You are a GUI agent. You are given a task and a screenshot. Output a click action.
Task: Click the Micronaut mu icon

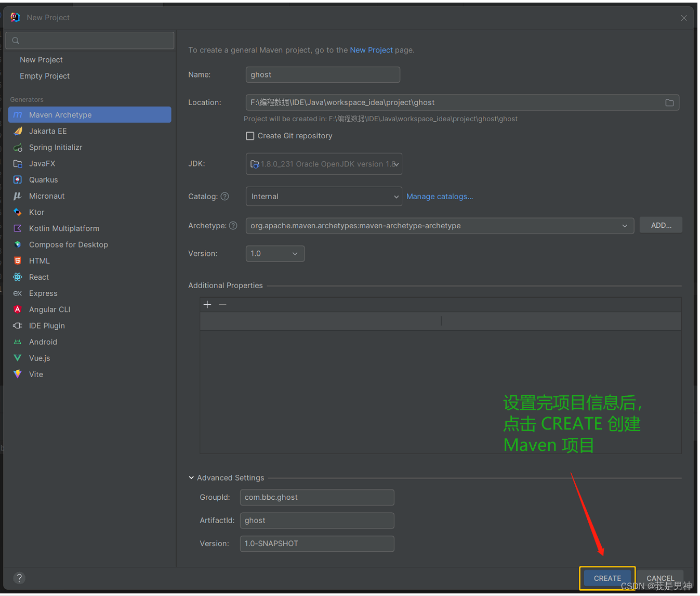point(18,196)
